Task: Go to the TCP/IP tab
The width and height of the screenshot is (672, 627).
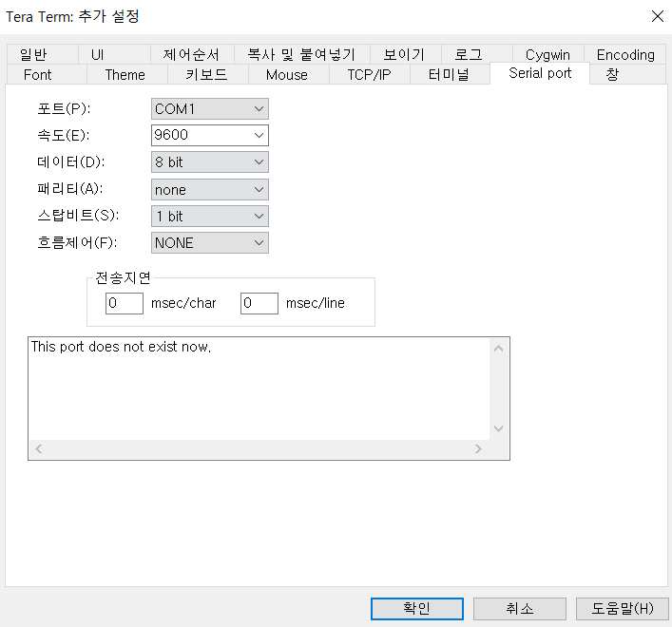Action: (370, 74)
